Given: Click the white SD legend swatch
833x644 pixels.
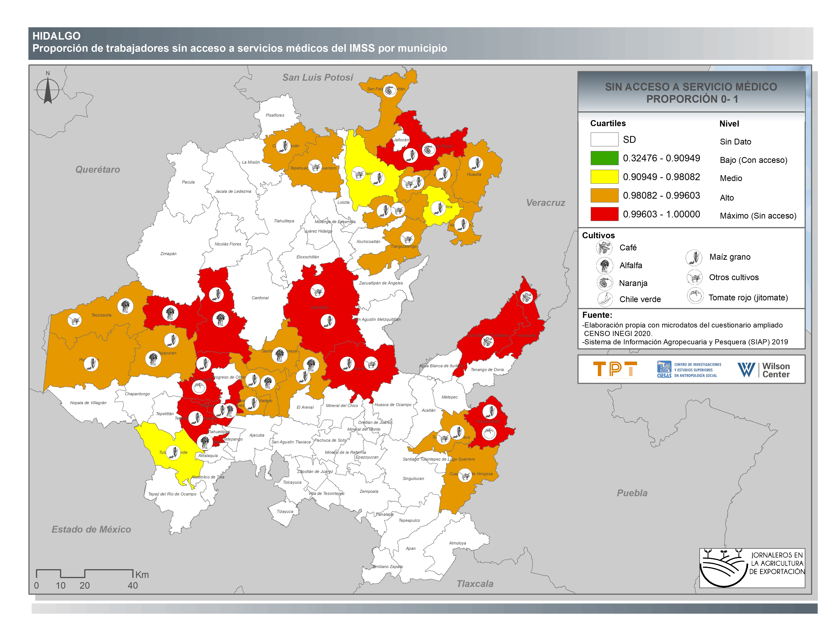Looking at the screenshot, I should [604, 139].
